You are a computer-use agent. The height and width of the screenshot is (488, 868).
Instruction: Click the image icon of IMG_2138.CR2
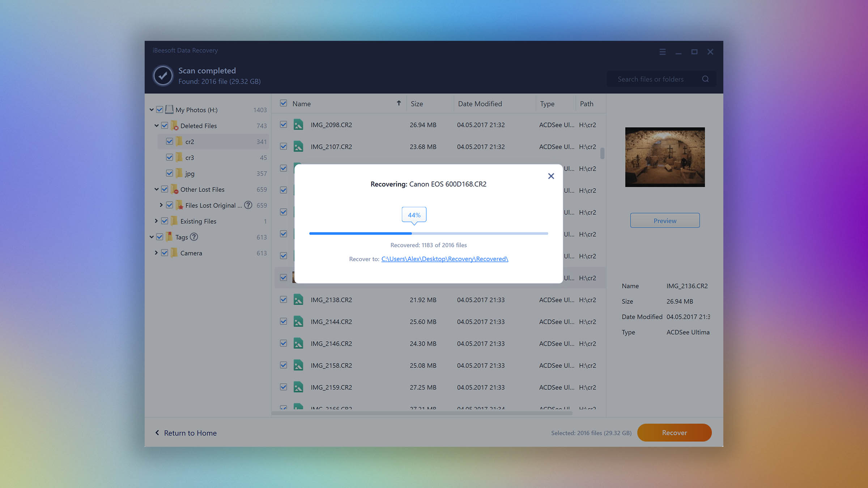pyautogui.click(x=298, y=300)
